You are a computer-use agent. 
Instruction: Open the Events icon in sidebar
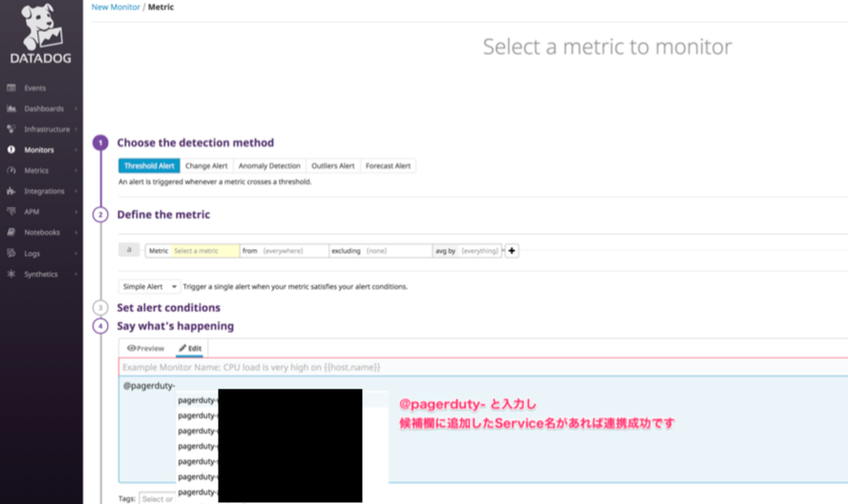tap(11, 88)
